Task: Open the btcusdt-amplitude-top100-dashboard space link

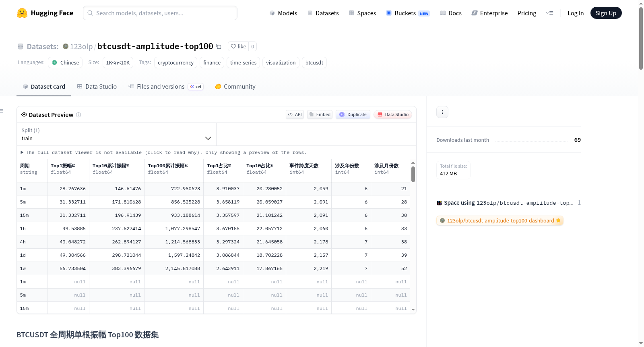Action: point(500,220)
